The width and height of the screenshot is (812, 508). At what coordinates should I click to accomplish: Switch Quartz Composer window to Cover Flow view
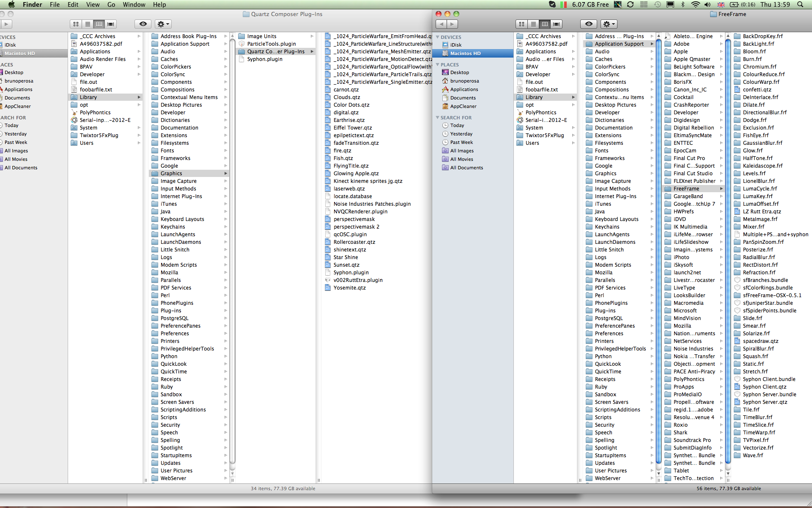(x=110, y=24)
